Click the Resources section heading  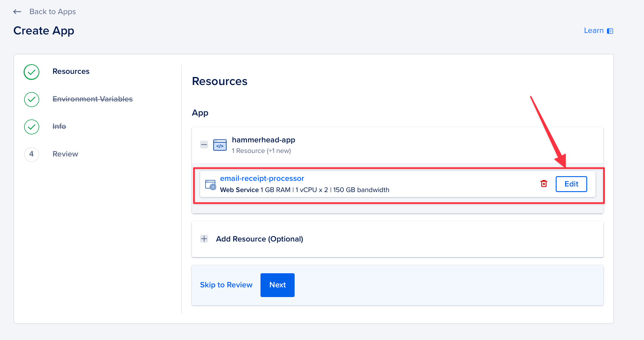click(x=220, y=81)
